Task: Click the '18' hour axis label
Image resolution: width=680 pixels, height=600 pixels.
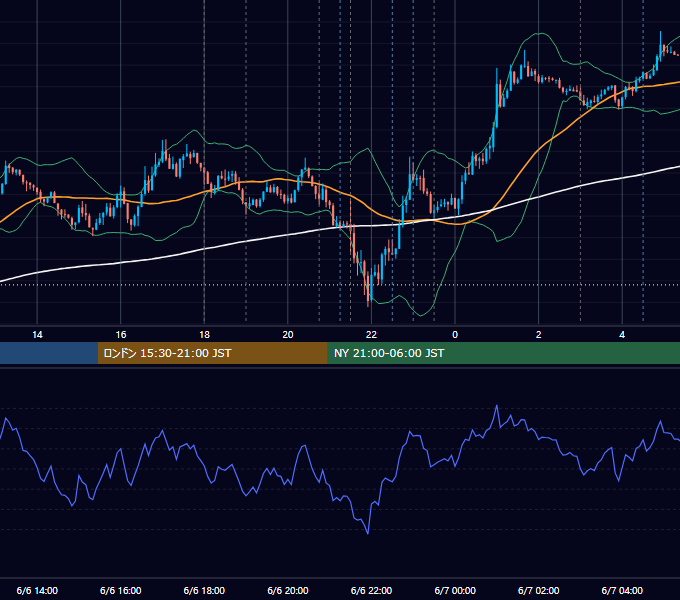Action: 204,335
